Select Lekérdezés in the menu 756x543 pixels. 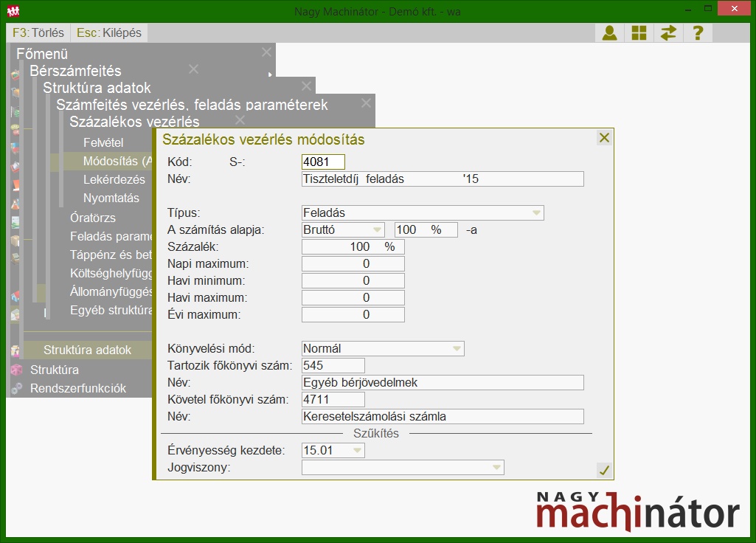coord(114,179)
